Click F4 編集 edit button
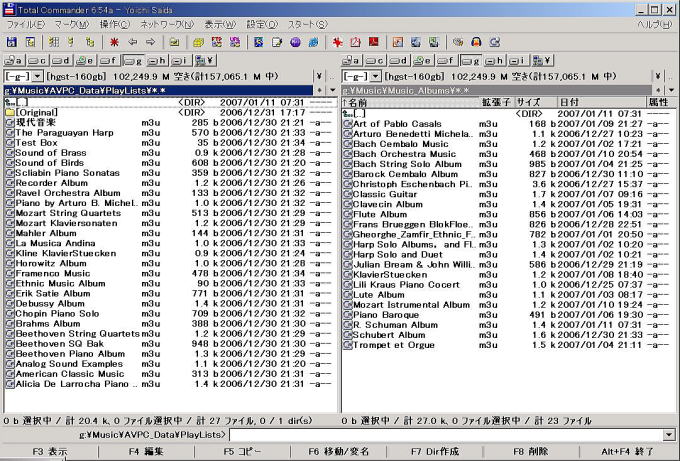The image size is (680, 461). click(146, 452)
